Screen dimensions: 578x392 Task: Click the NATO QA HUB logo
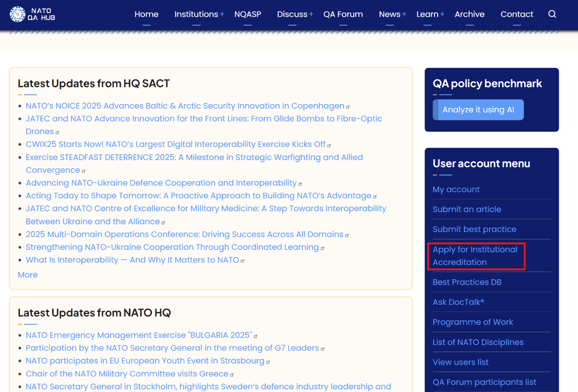32,14
